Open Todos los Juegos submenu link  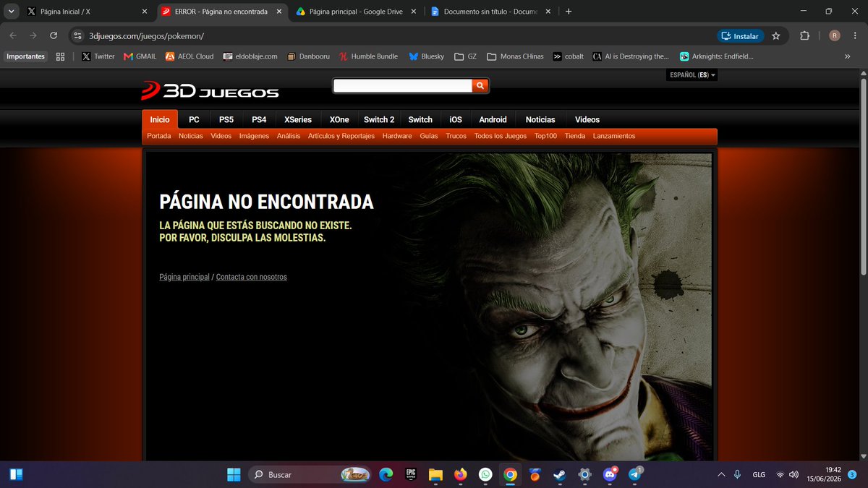(501, 136)
